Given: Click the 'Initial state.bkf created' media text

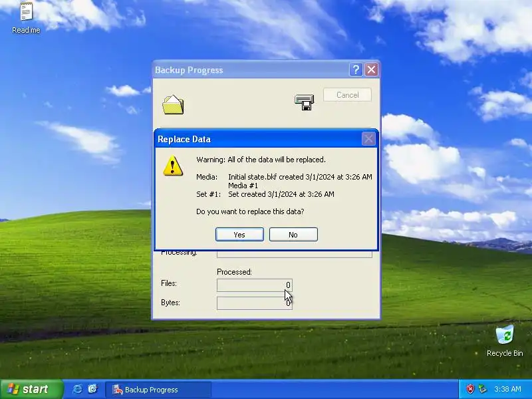Looking at the screenshot, I should [300, 177].
